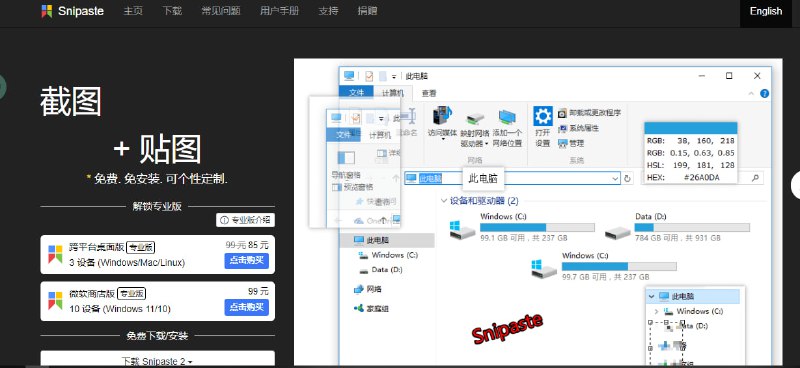Collapse the 设备和驱动器 (2) group
Image resolution: width=800 pixels, height=368 pixels.
point(443,201)
